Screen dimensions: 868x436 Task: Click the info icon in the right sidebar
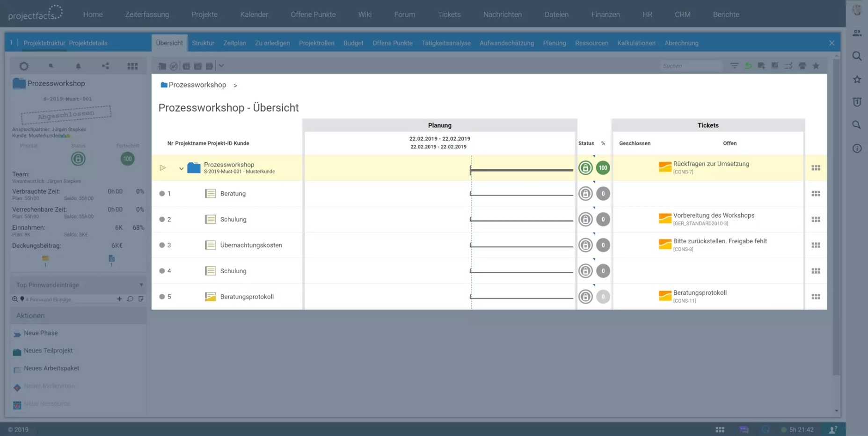(857, 148)
